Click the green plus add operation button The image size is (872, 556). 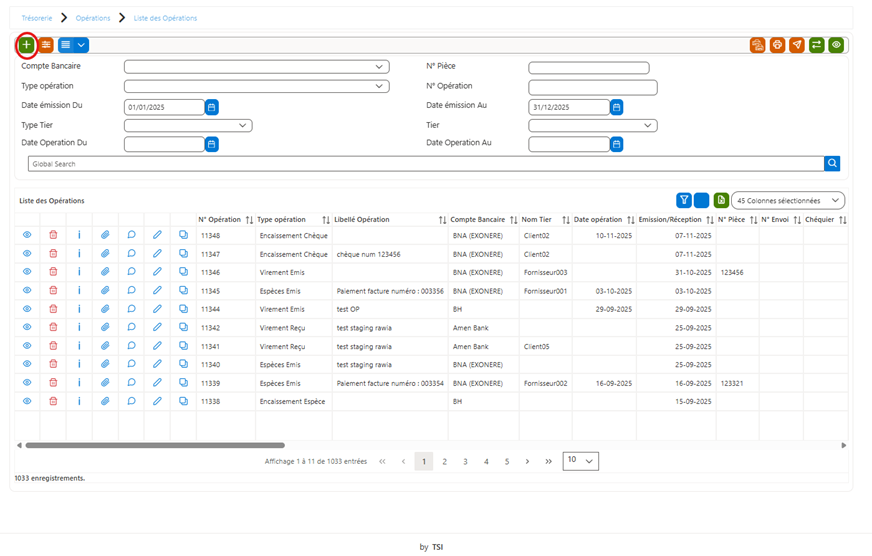coord(26,45)
